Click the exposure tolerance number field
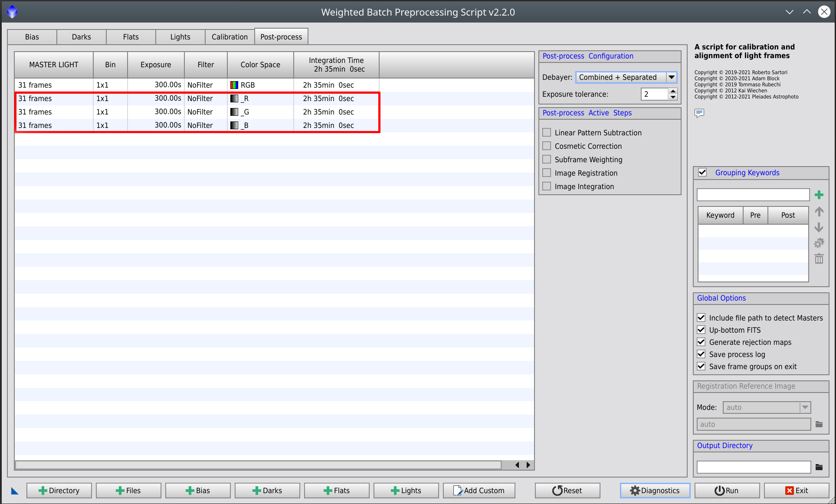The width and height of the screenshot is (836, 504). tap(655, 94)
